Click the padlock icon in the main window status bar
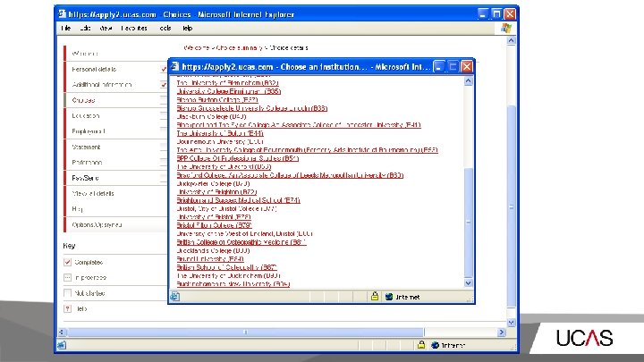The width and height of the screenshot is (644, 362). 421,345
